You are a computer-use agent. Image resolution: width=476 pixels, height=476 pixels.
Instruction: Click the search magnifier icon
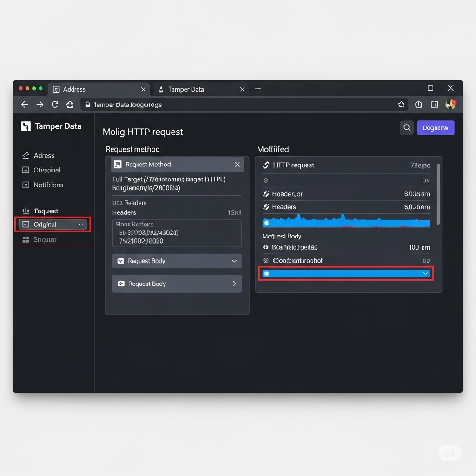[x=407, y=128]
